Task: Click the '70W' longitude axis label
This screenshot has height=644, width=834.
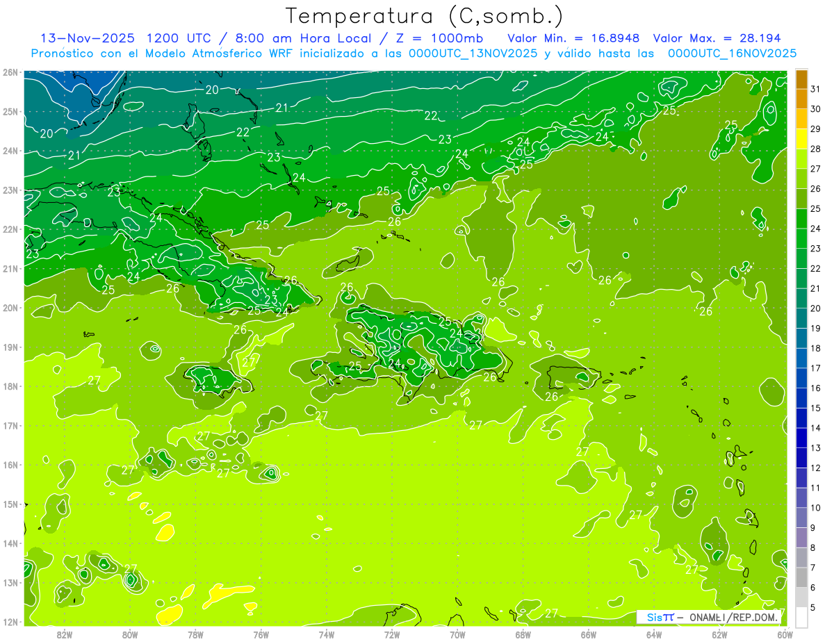Action: [x=457, y=634]
